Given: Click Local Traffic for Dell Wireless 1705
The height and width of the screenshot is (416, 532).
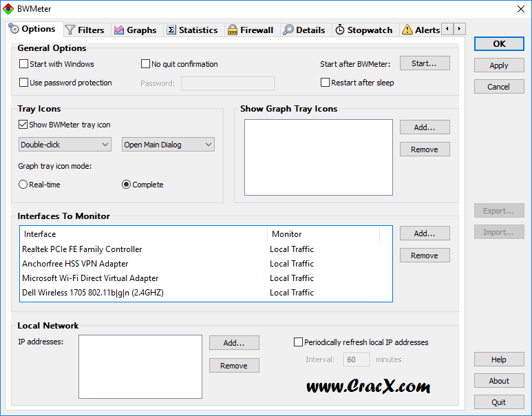Looking at the screenshot, I should [292, 293].
